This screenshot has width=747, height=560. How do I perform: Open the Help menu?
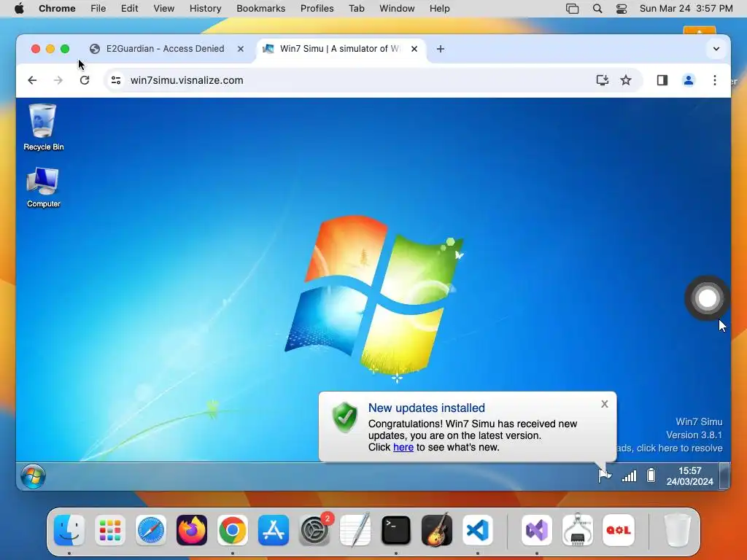point(439,9)
